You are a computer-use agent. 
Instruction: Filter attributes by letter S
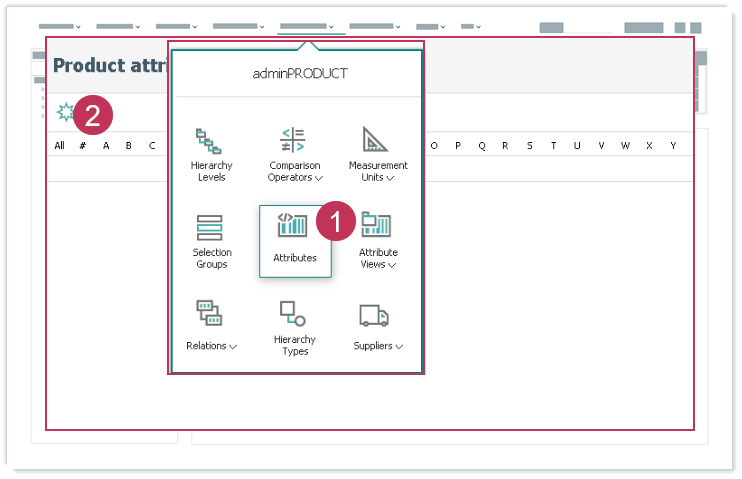pos(529,146)
